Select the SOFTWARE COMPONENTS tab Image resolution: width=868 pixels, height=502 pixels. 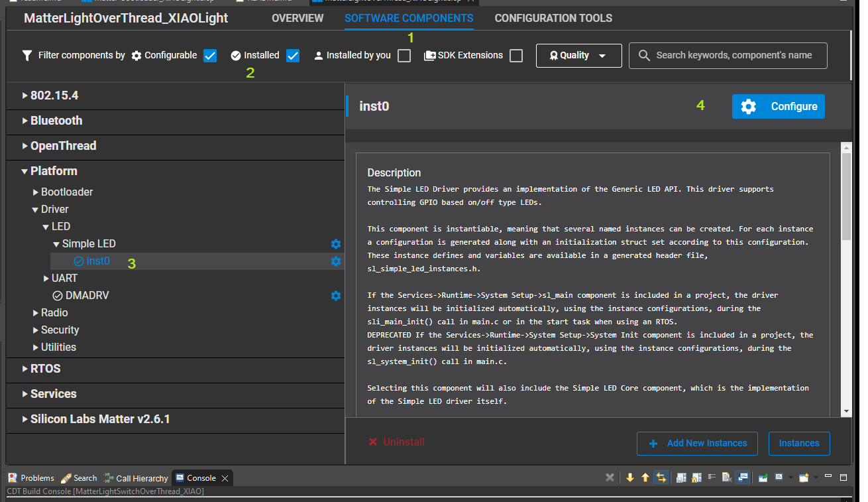pyautogui.click(x=409, y=19)
